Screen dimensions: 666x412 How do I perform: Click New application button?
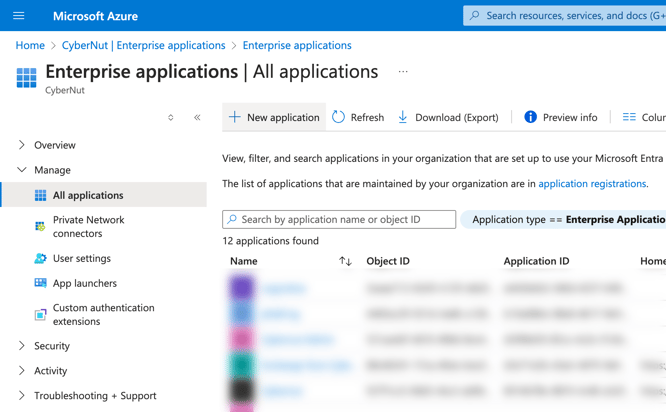(x=274, y=117)
